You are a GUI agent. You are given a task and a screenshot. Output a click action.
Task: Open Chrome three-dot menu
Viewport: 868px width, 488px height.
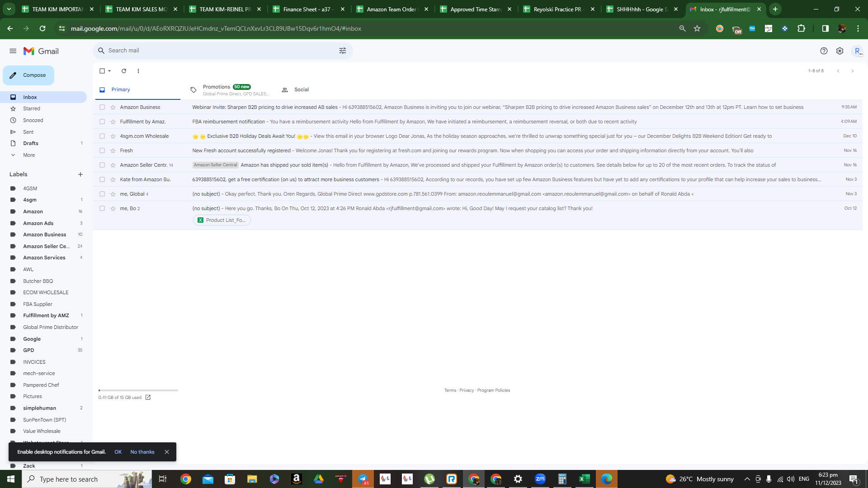pyautogui.click(x=858, y=28)
